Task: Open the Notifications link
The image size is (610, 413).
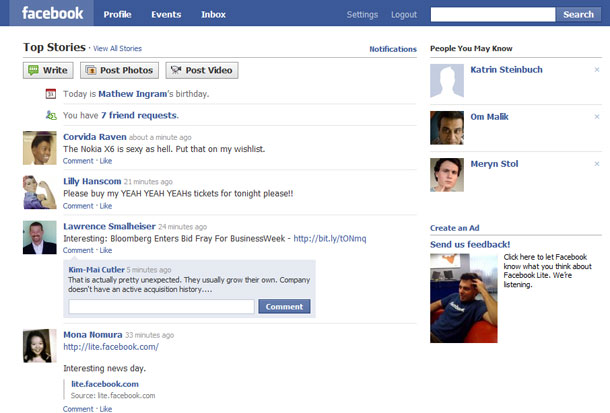Action: coord(393,49)
